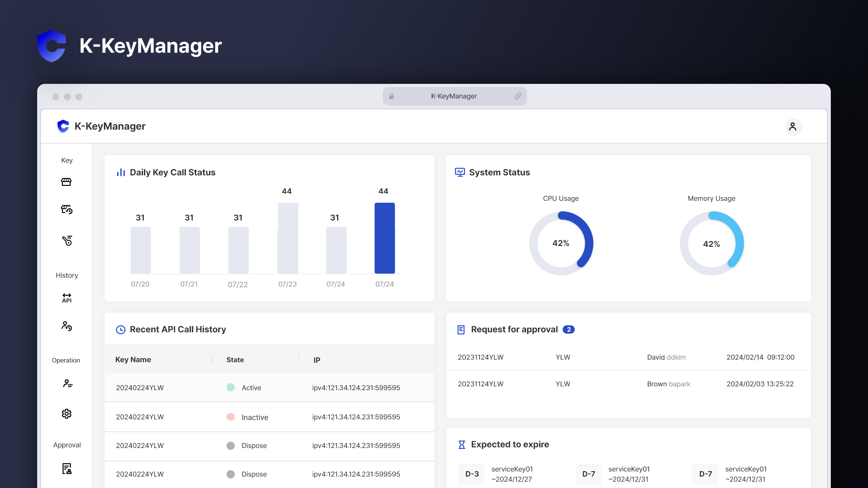This screenshot has height=488, width=868.
Task: Click the hourglass icon beside Expected to expire
Action: click(462, 444)
